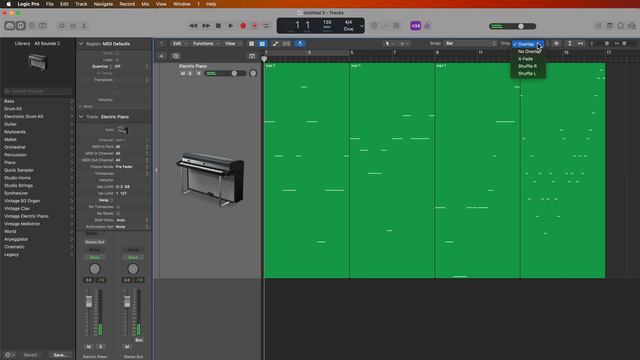Open the Apple menu
The image size is (640, 360).
[8, 4]
